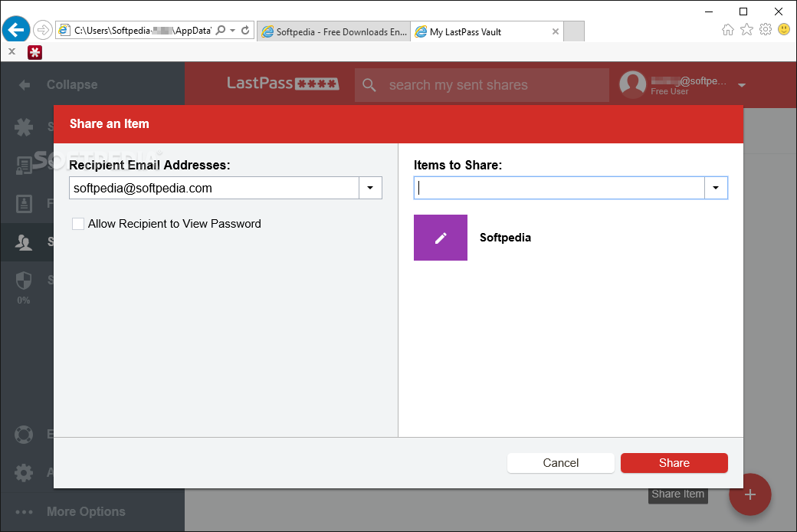Open the browser Home icon
Screen dimensions: 797x532
(x=728, y=29)
